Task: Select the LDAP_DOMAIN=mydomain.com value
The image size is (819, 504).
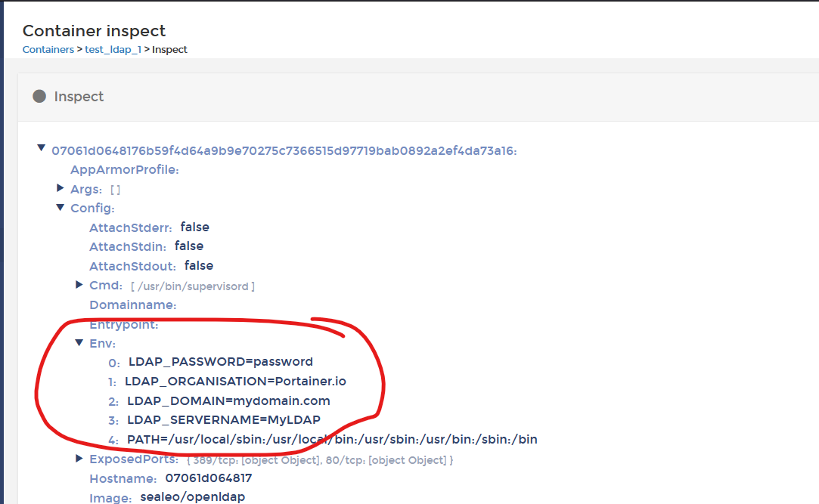Action: 229,400
